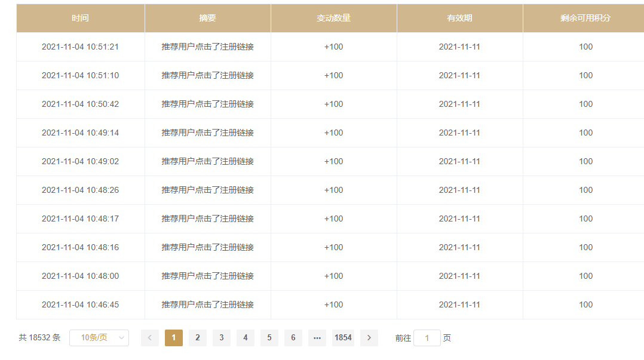Click remaining points 100 in 10:48:00 row
The width and height of the screenshot is (644, 360).
click(x=585, y=276)
